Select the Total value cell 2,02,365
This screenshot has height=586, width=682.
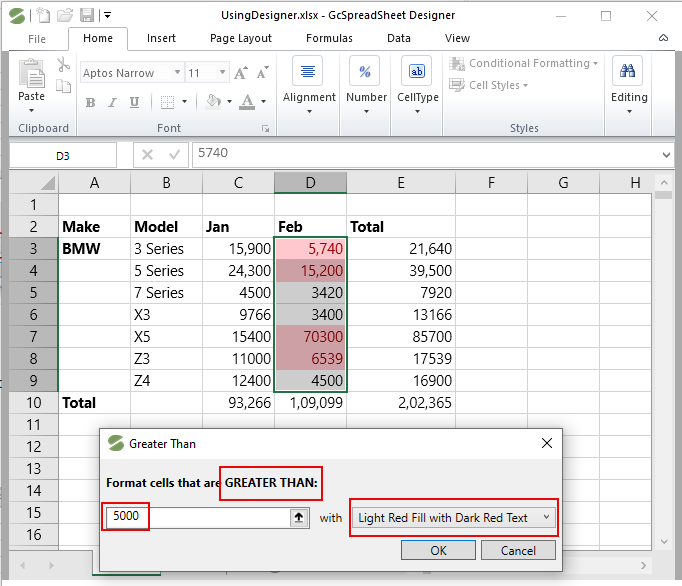pyautogui.click(x=401, y=402)
